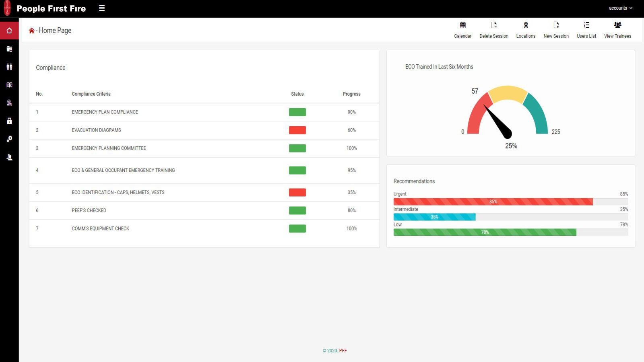Click the padlock icon in sidebar
This screenshot has height=362, width=644.
tap(9, 121)
